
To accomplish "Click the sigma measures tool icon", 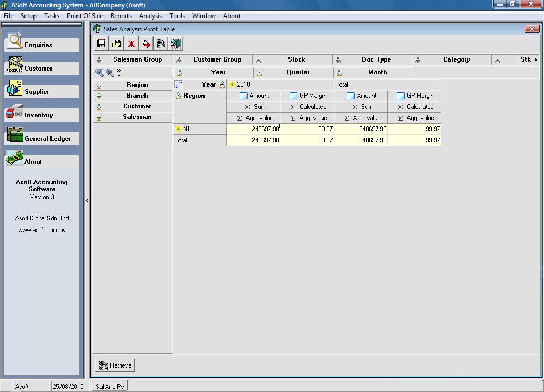I will [109, 72].
